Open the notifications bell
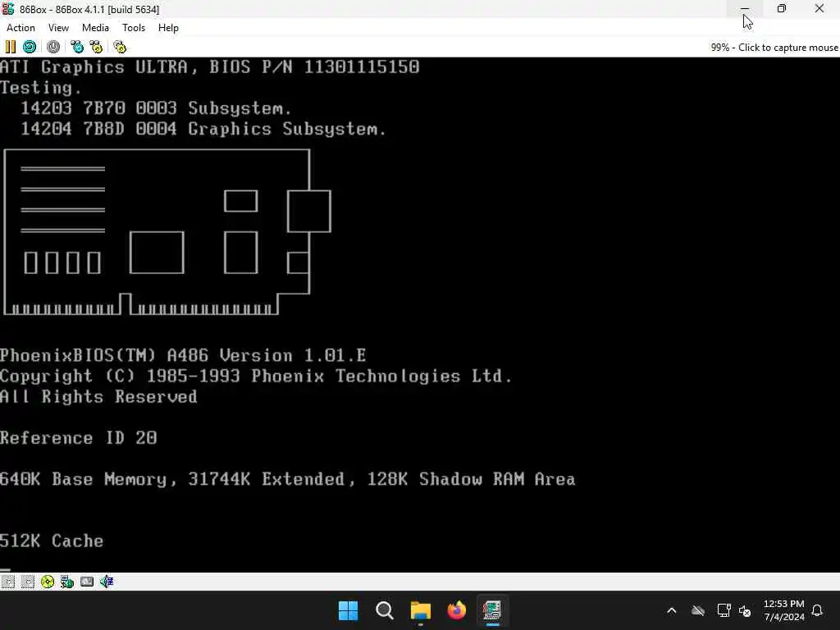This screenshot has height=630, width=840. tap(818, 610)
